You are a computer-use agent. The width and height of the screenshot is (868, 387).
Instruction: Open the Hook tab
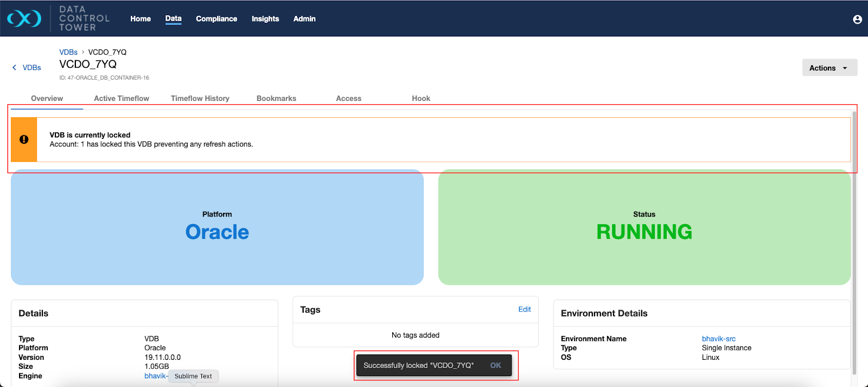(421, 99)
